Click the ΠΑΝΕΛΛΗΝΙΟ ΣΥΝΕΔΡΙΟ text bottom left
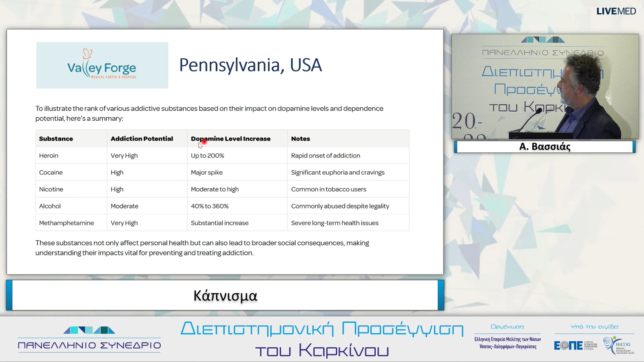This screenshot has width=644, height=362. pos(89,345)
